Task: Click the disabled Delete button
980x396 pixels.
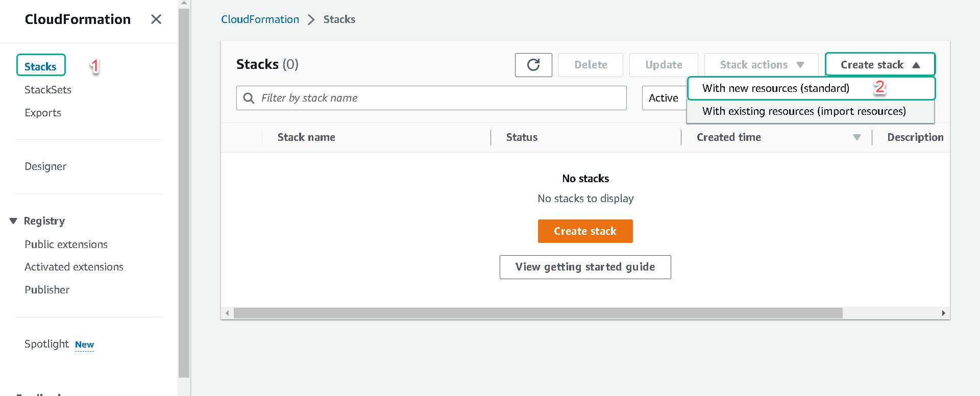Action: click(x=591, y=65)
